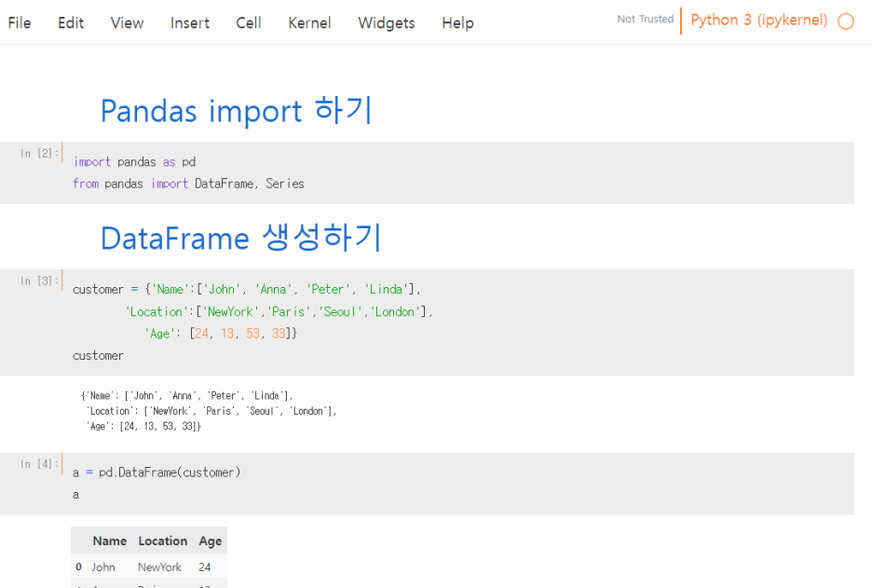Open the Widgets menu

click(387, 22)
